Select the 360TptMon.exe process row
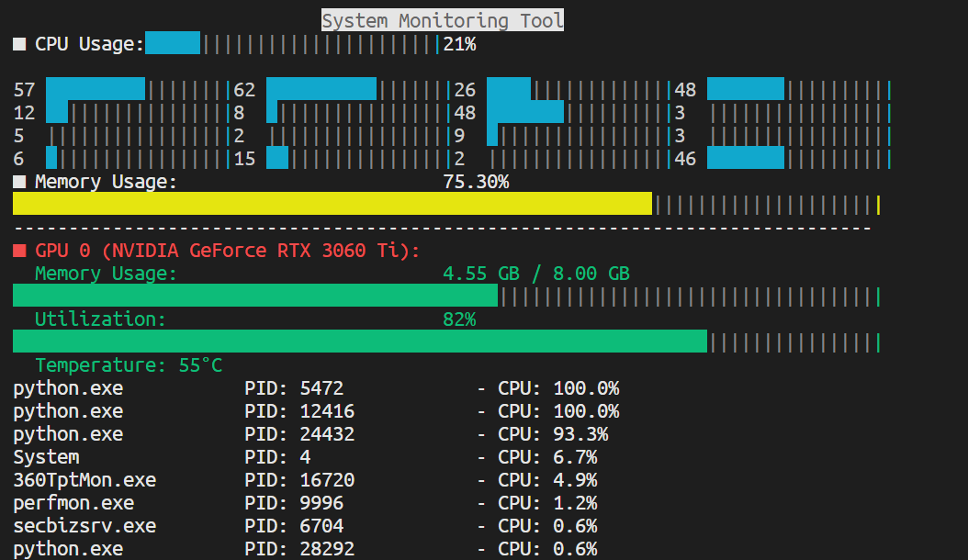Image resolution: width=968 pixels, height=560 pixels. click(84, 480)
